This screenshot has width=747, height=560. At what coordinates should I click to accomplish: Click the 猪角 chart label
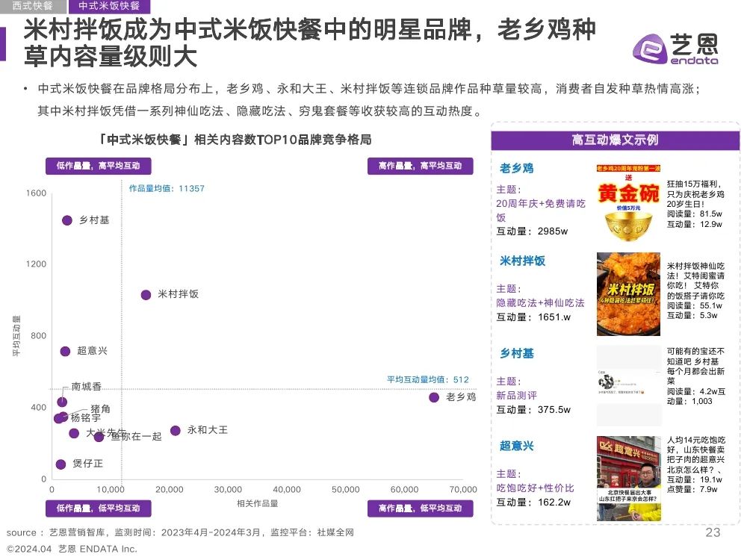(x=100, y=409)
